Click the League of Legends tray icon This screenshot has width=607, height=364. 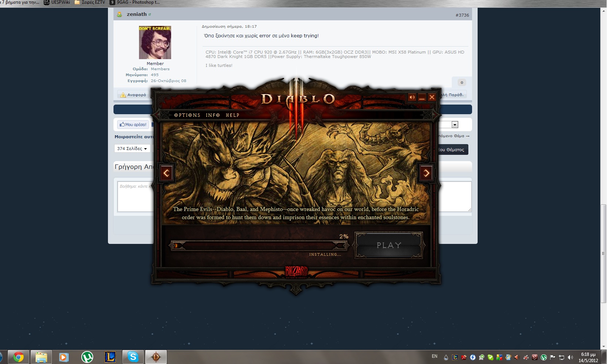(455, 357)
